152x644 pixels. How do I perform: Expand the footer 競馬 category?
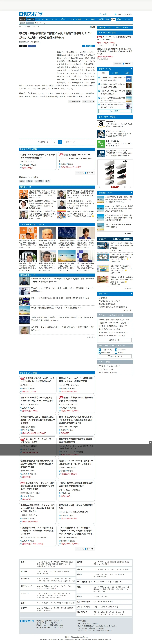tap(79, 574)
